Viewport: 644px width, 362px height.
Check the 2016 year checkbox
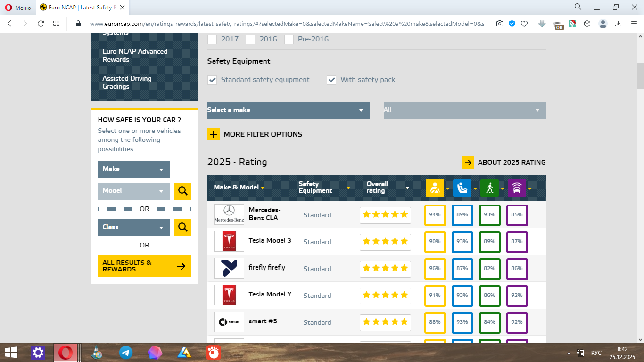click(x=250, y=40)
